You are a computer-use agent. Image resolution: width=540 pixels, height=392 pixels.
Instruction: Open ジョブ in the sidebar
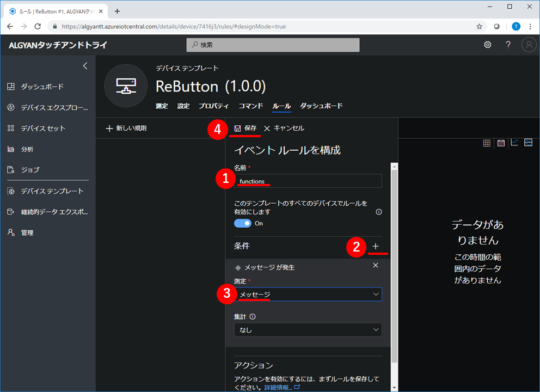tap(23, 170)
